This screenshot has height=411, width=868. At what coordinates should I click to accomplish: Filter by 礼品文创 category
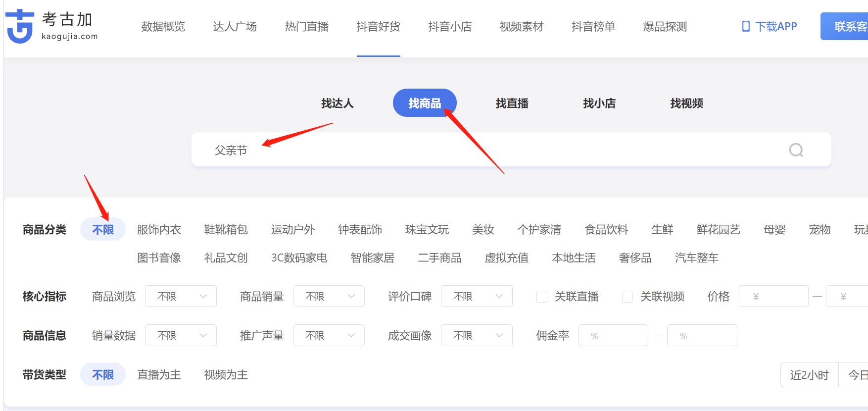(x=226, y=257)
